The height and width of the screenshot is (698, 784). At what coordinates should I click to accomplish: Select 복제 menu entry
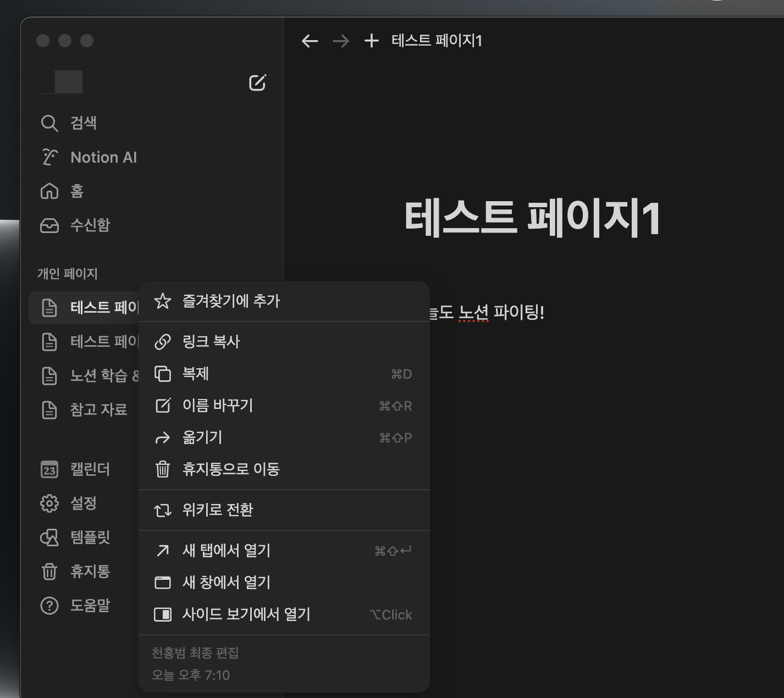coord(284,374)
